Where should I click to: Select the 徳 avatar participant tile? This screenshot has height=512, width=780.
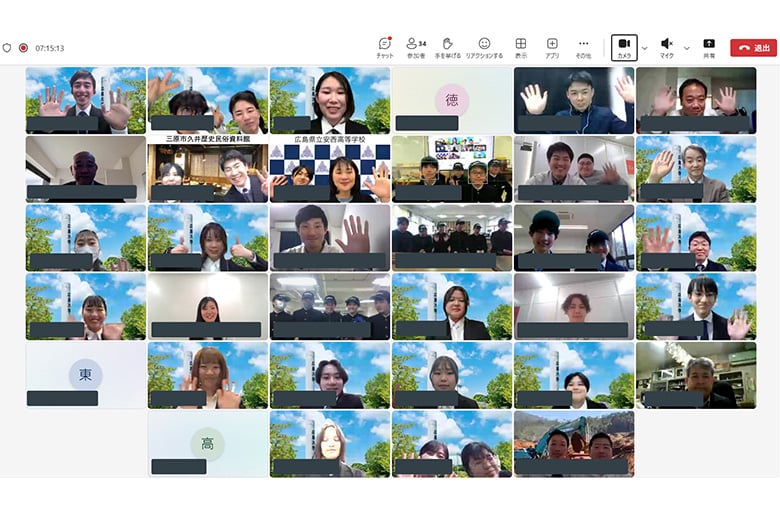tap(452, 101)
